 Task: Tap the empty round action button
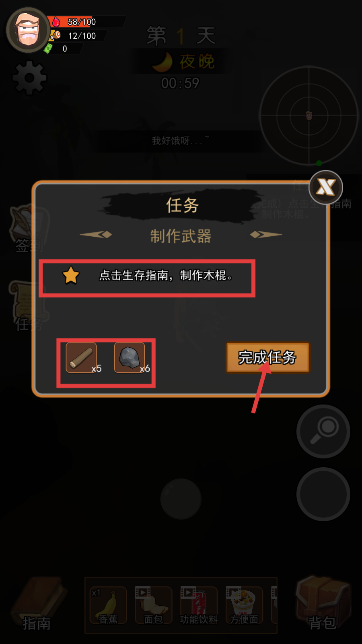click(x=323, y=494)
